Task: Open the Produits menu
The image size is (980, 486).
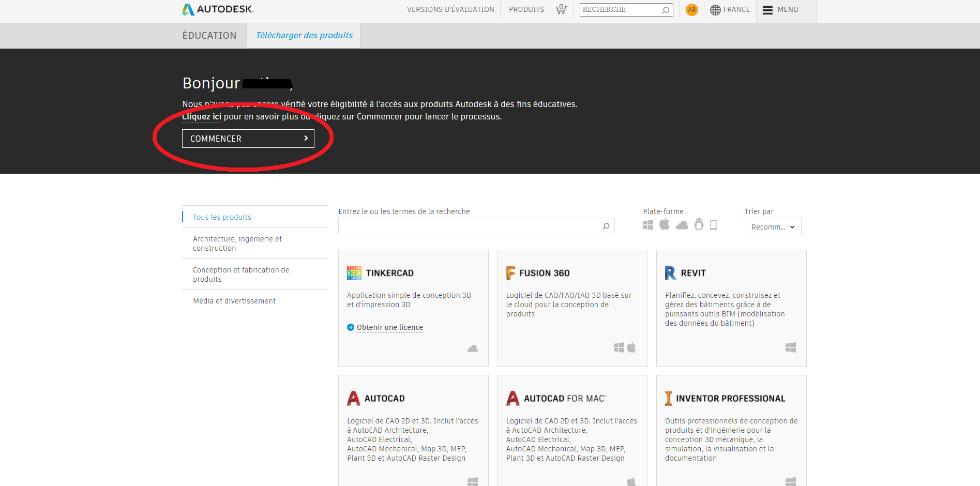Action: tap(526, 10)
